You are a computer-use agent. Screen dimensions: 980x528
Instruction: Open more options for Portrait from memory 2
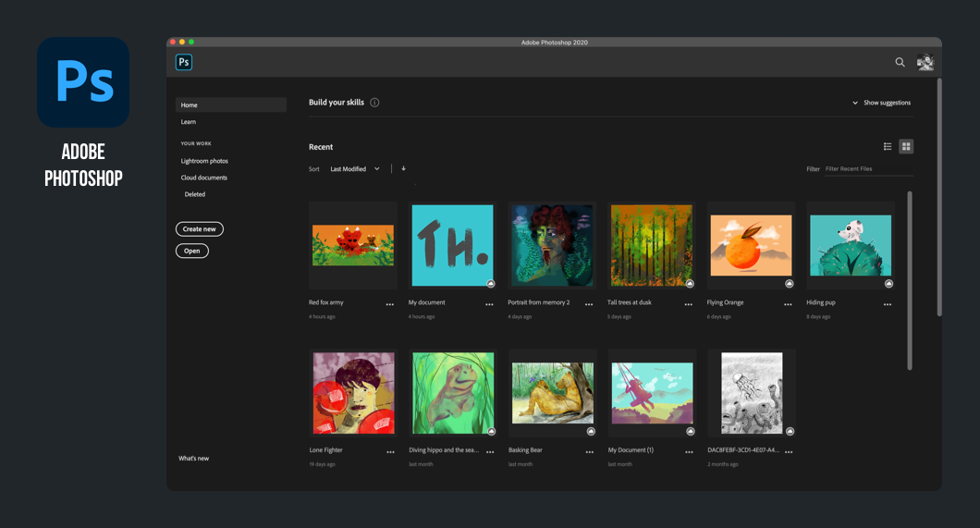[x=589, y=304]
